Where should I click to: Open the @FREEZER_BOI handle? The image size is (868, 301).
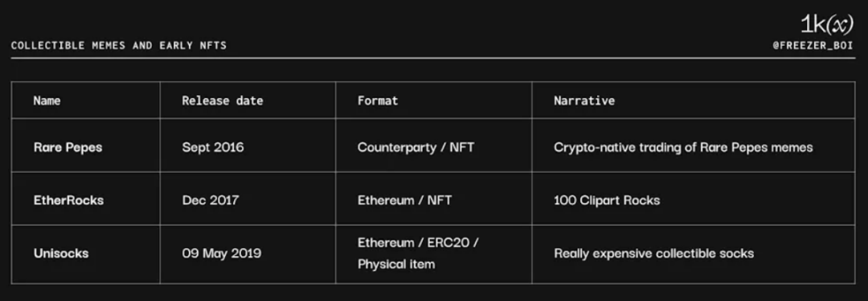(813, 46)
